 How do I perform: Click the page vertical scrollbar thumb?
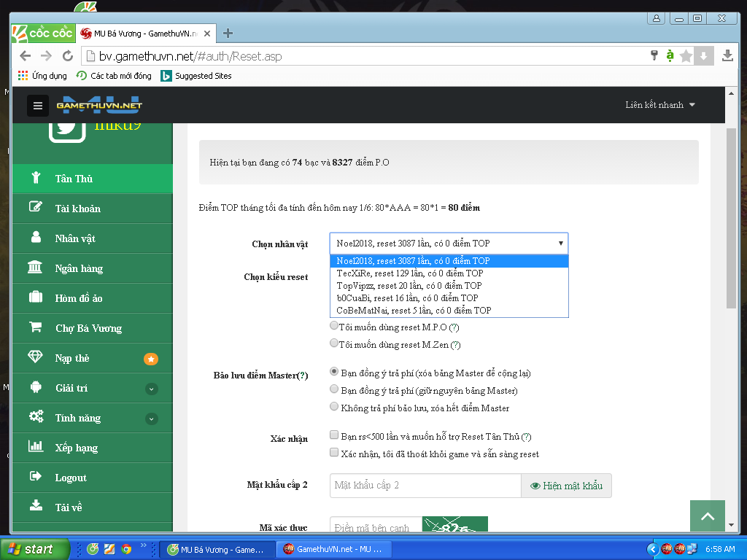click(731, 218)
